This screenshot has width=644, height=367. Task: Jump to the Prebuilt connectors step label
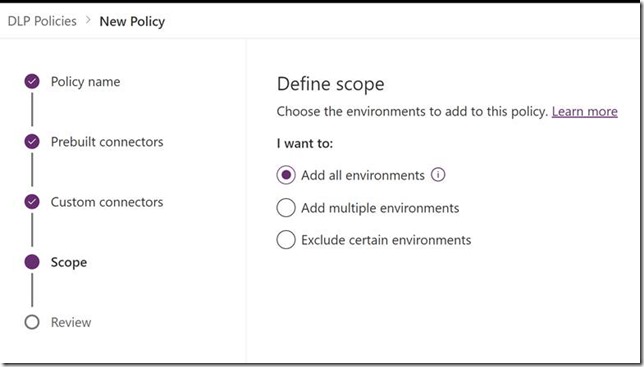pos(107,142)
